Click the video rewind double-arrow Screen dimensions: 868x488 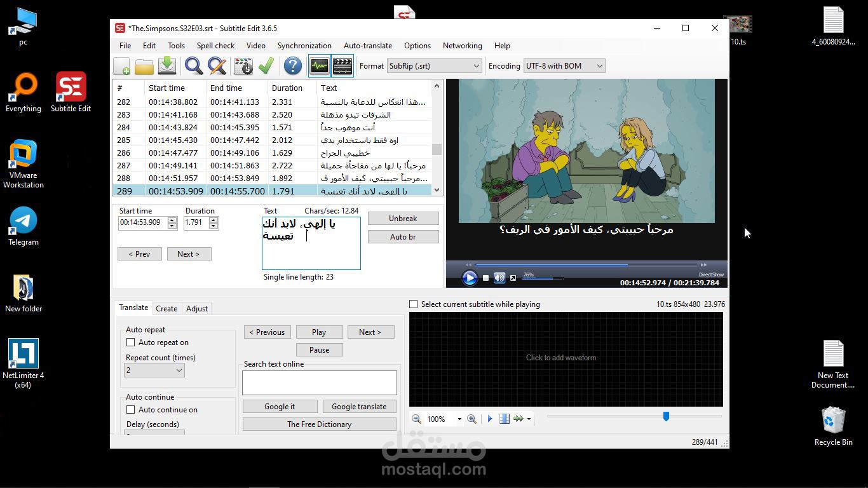click(469, 264)
